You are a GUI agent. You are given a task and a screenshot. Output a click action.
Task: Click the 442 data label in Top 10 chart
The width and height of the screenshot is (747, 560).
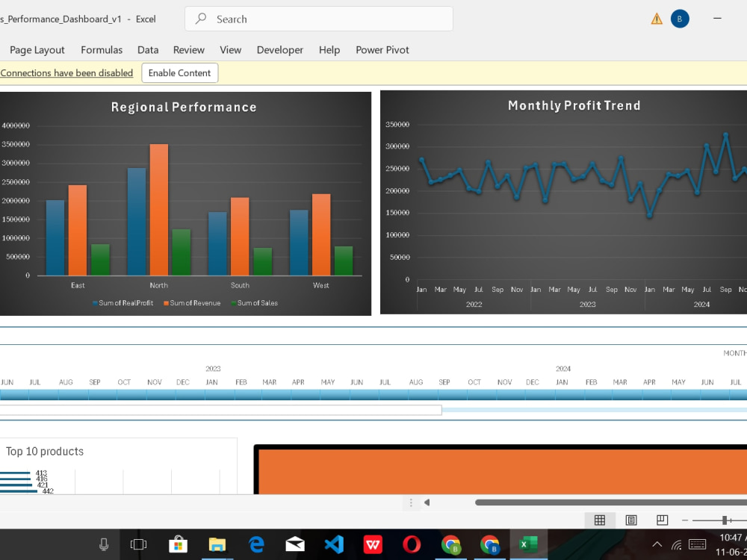[48, 491]
